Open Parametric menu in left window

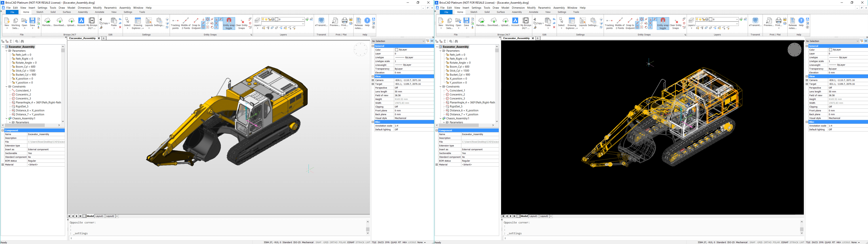coord(110,8)
